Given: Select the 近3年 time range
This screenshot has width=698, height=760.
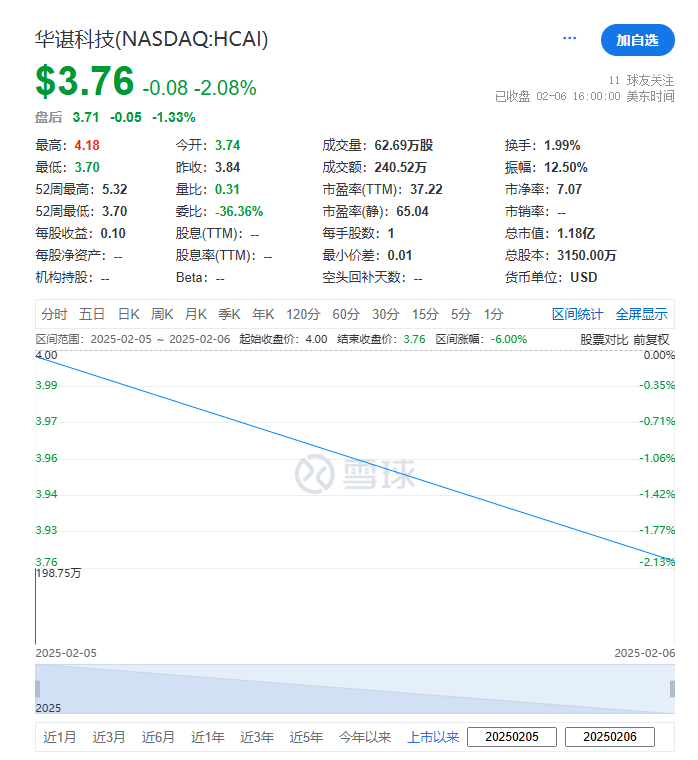Looking at the screenshot, I should (x=257, y=737).
